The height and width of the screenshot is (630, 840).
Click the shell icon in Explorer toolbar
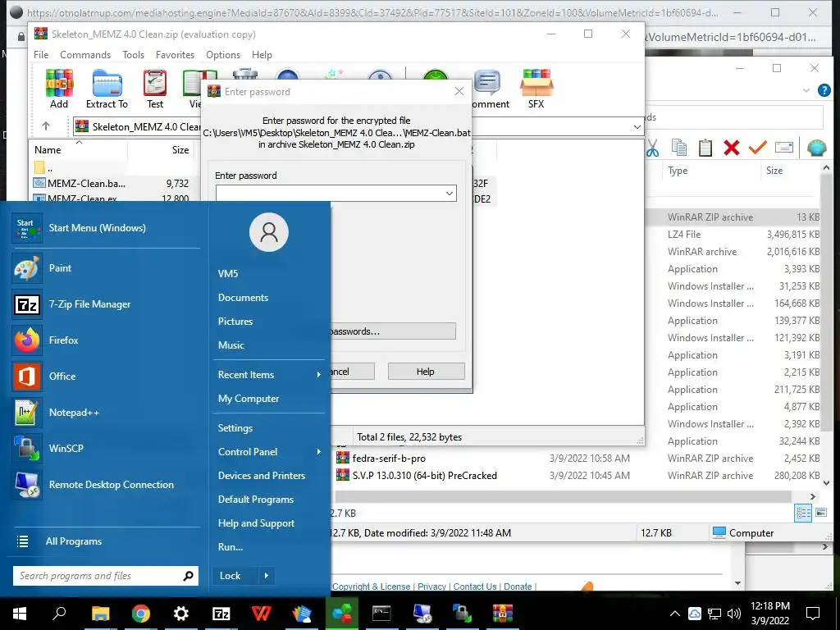tap(816, 148)
